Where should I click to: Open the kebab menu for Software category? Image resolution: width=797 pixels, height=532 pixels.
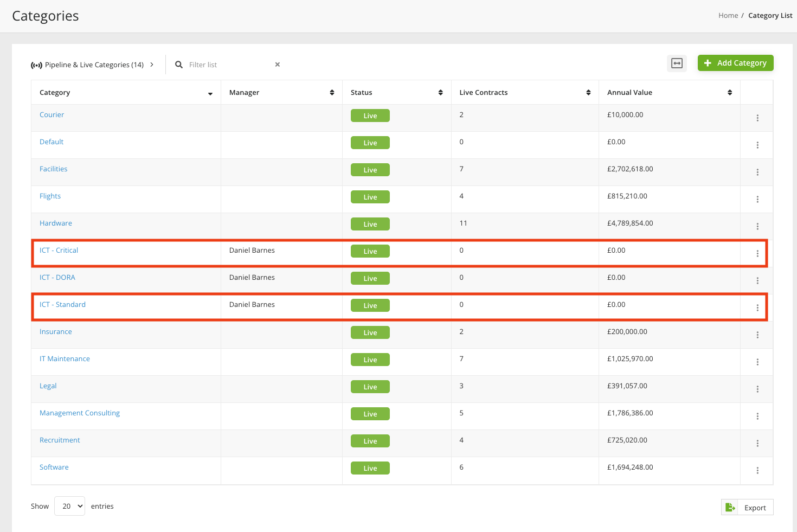[757, 470]
